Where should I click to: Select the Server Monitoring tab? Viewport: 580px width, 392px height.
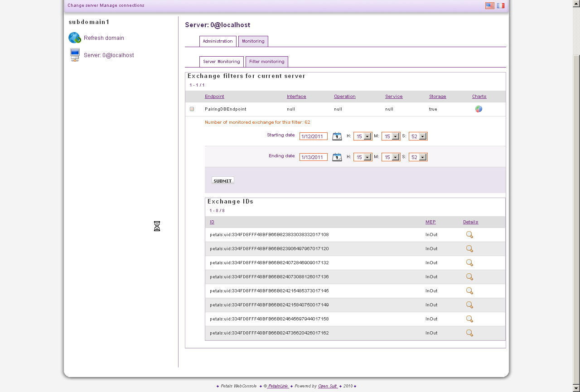(222, 62)
